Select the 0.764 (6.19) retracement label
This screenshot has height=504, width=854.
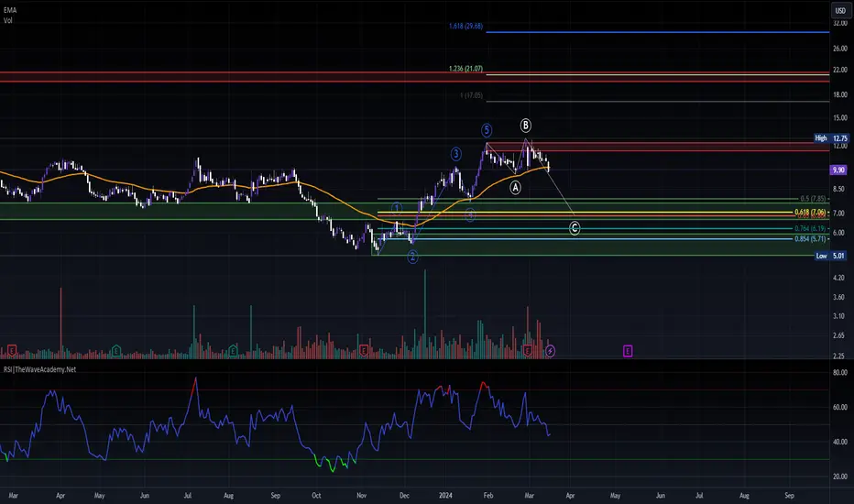click(x=810, y=229)
